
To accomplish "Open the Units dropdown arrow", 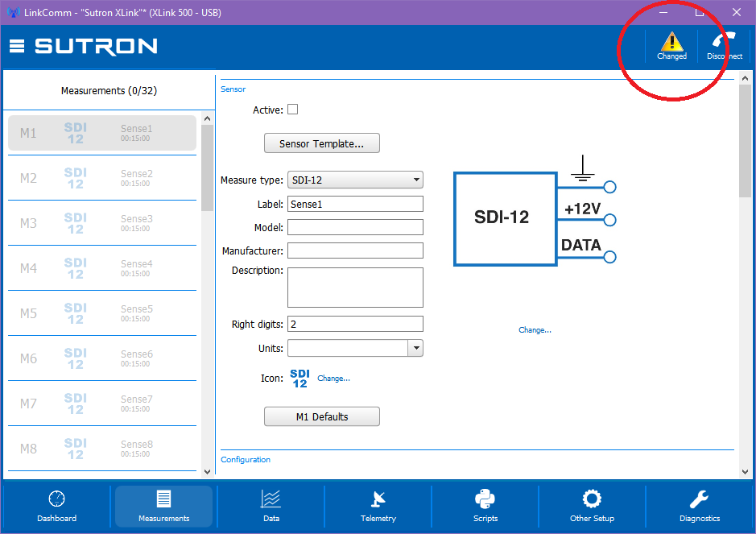I will tap(415, 348).
